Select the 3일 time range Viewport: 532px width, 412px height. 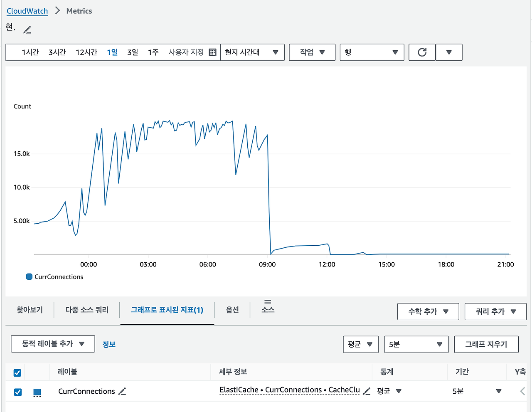(133, 52)
